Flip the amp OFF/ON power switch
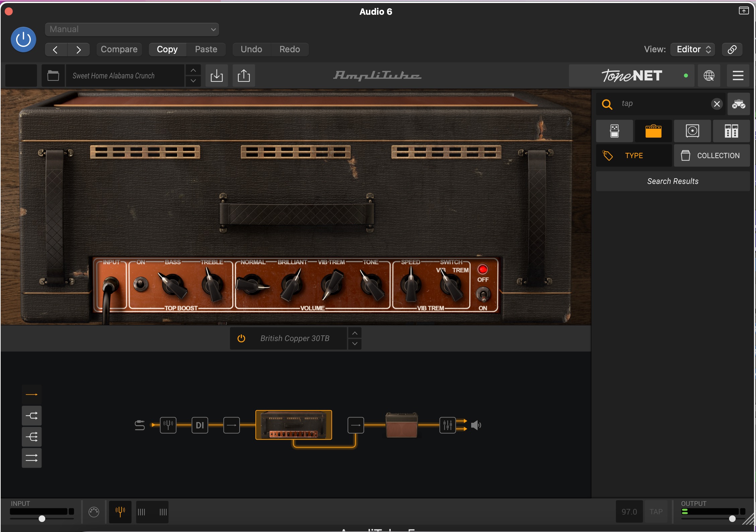 click(483, 295)
